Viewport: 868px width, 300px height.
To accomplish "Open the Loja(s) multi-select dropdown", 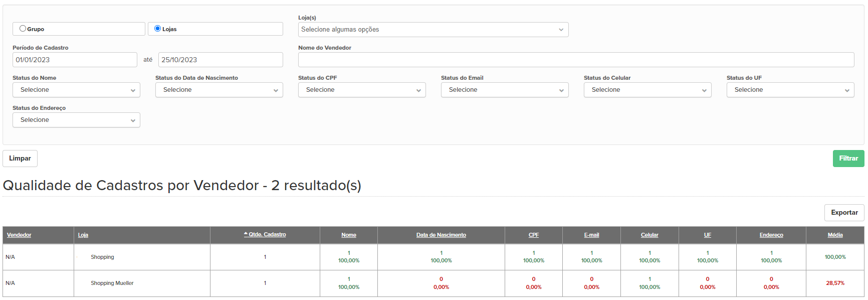I will tap(433, 30).
